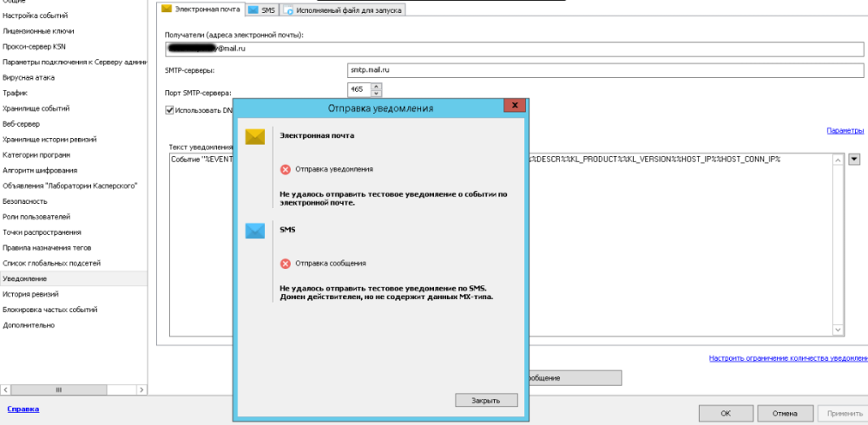868x425 pixels.
Task: Select Алгоритм шифрования section
Action: click(73, 171)
